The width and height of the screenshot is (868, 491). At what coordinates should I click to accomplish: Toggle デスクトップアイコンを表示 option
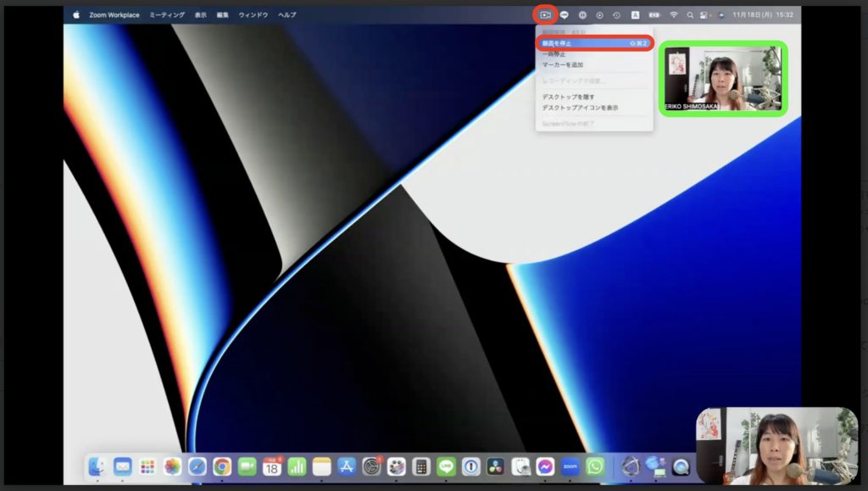[580, 108]
